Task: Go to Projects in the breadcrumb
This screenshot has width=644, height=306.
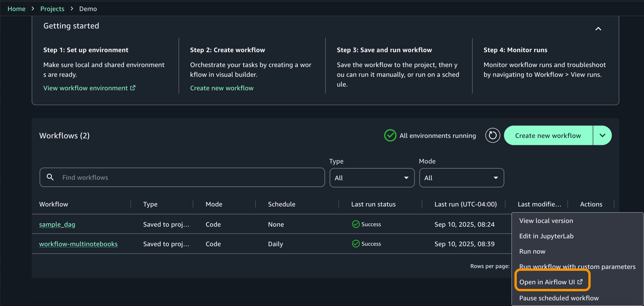Action: pos(52,9)
